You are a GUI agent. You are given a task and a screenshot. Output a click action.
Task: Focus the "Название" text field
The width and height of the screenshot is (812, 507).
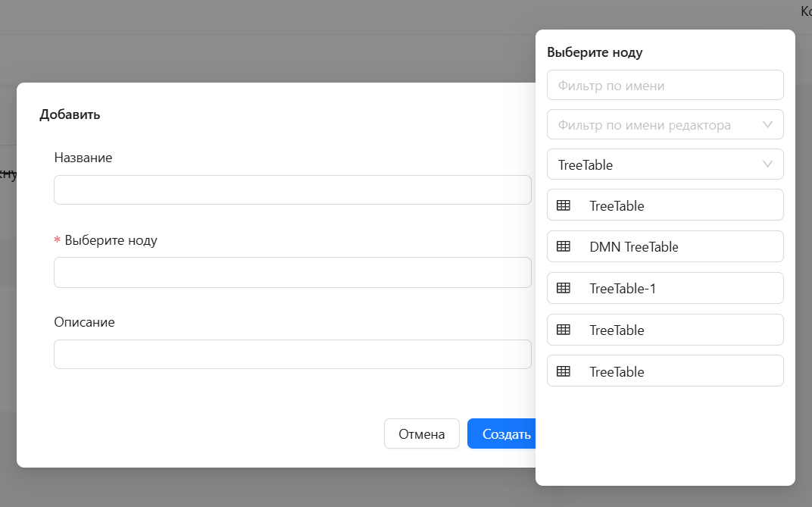point(292,190)
